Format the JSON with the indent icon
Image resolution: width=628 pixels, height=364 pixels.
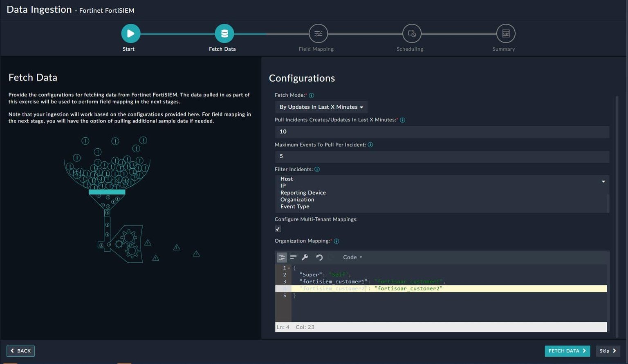(282, 257)
